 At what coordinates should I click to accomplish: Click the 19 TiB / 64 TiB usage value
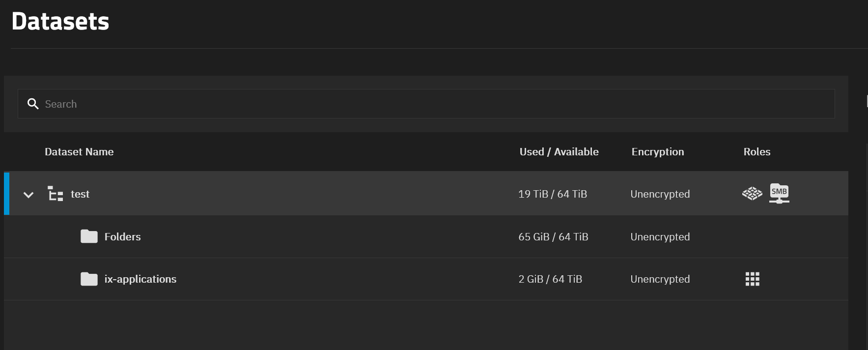tap(553, 194)
